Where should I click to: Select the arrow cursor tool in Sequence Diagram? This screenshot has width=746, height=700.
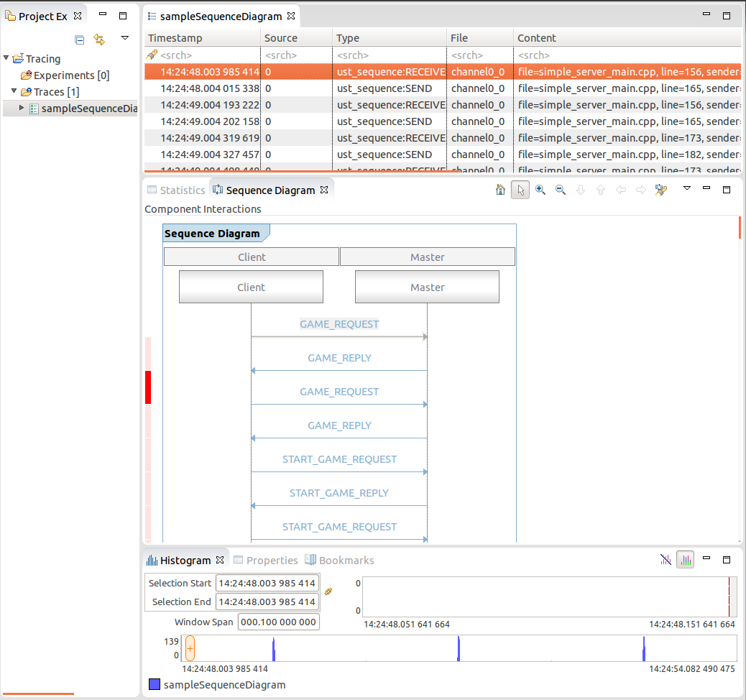520,190
